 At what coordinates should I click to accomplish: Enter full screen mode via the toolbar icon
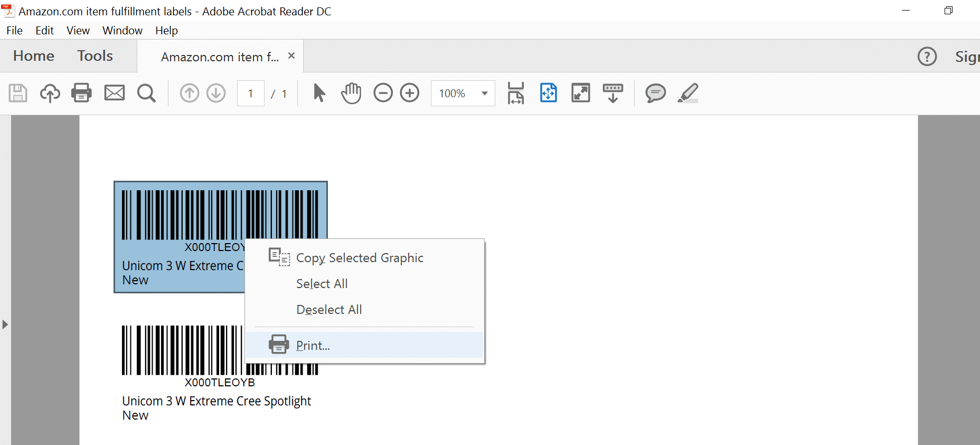point(581,93)
